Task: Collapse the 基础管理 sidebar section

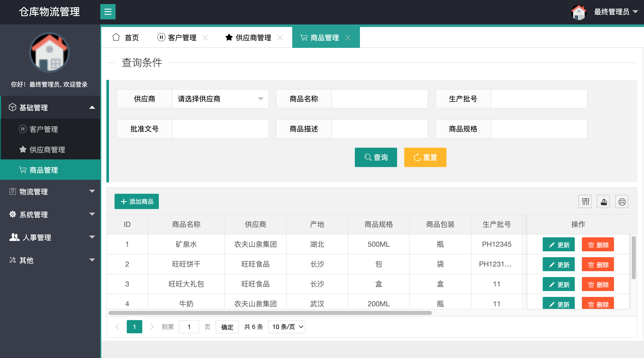Action: click(50, 107)
